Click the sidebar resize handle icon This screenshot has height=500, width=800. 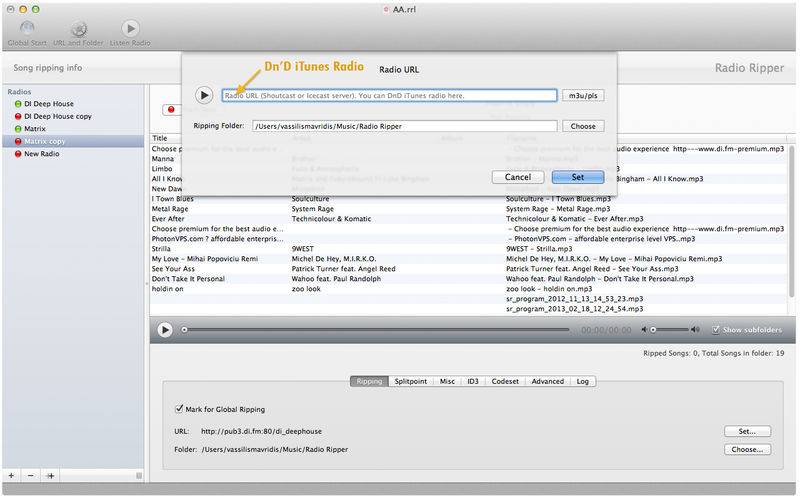[139, 476]
